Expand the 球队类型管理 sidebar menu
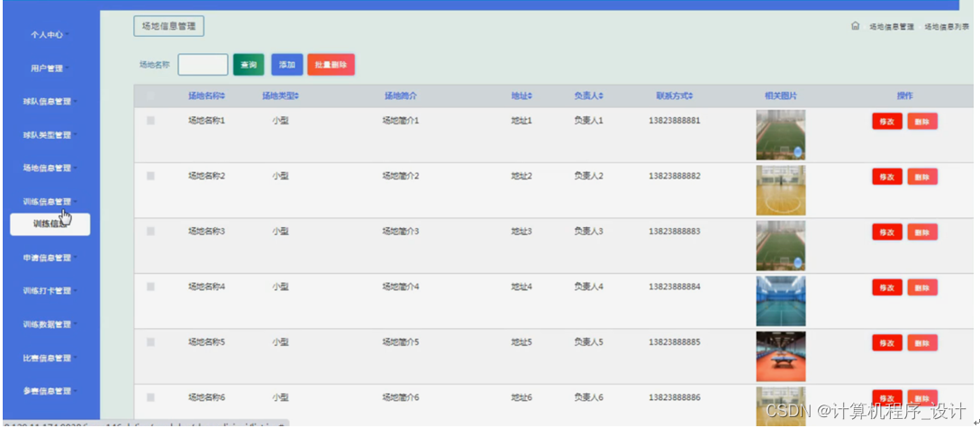The image size is (980, 428). point(49,135)
